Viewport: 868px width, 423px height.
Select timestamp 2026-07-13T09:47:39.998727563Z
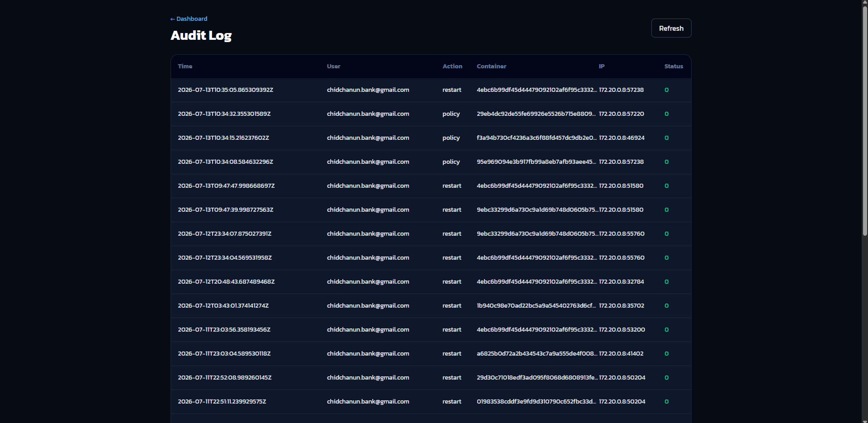tap(225, 210)
